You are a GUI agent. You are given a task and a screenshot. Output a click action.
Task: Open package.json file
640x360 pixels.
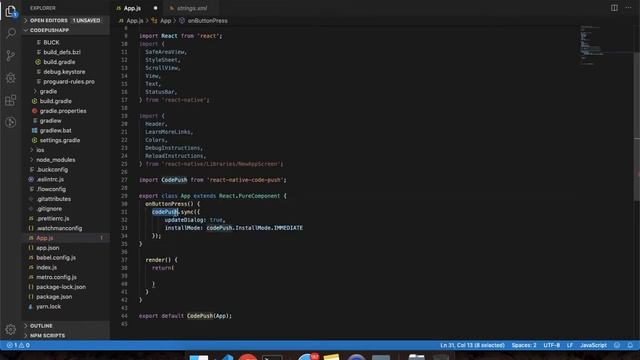click(x=54, y=297)
